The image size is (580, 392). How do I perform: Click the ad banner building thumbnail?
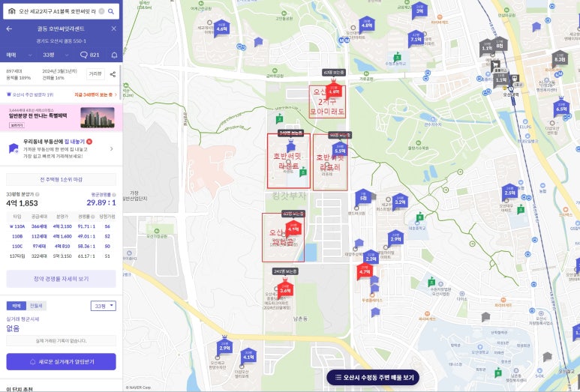point(98,118)
